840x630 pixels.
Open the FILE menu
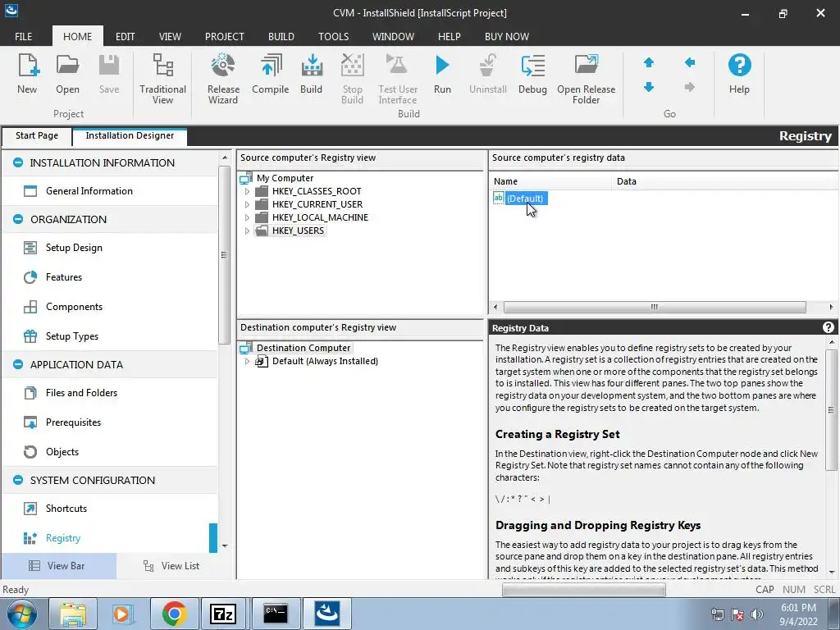click(x=24, y=36)
